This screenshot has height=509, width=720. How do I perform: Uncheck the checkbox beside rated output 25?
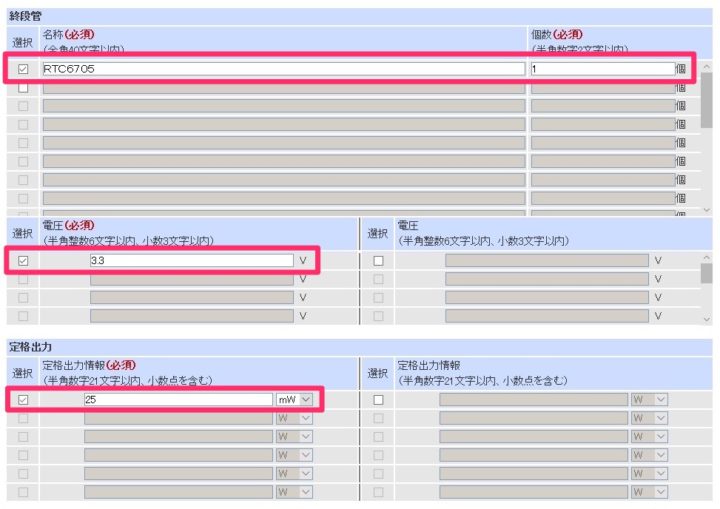23,399
